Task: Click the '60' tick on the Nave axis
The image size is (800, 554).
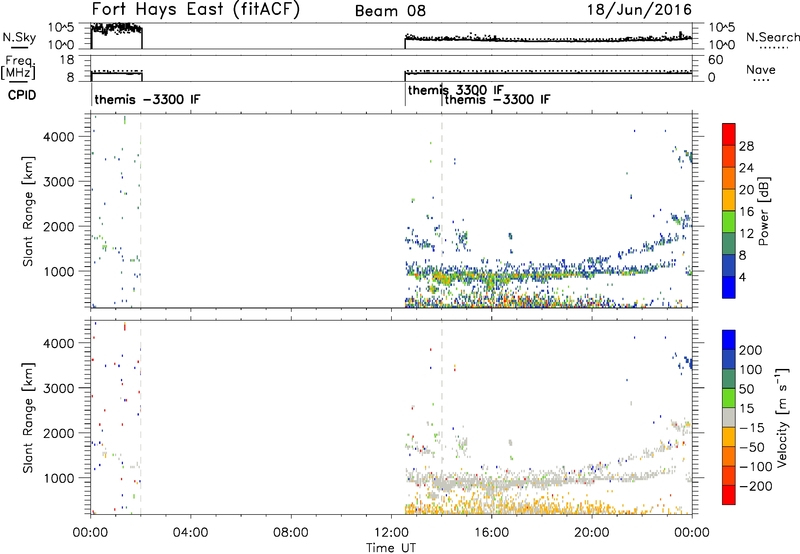Action: coord(716,60)
